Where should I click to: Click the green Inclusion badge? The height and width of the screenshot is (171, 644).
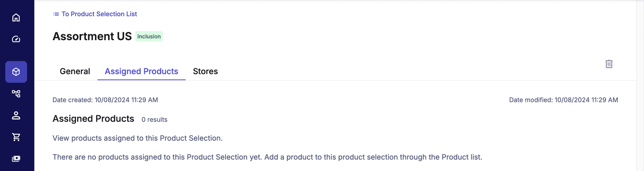149,37
